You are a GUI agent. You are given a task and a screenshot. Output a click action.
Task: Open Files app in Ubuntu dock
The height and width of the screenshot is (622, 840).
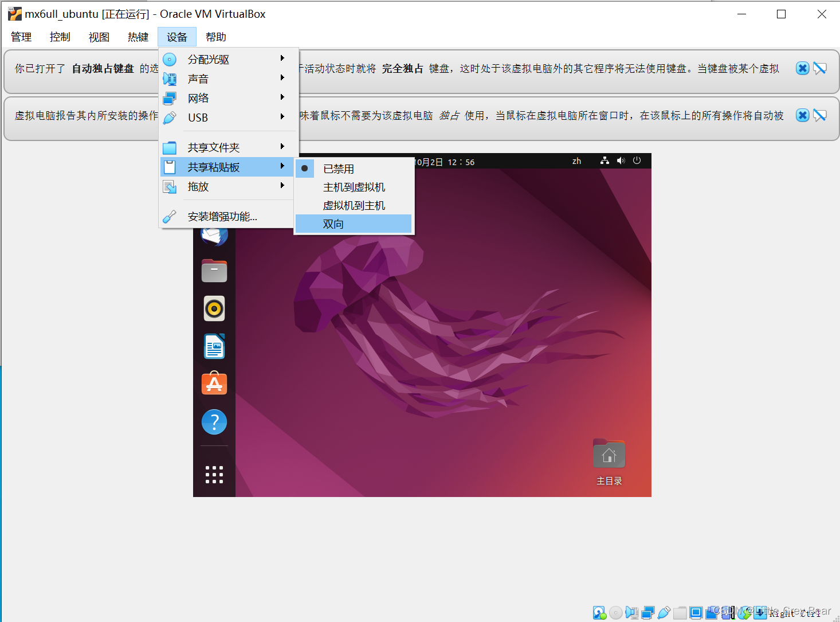[x=214, y=271]
